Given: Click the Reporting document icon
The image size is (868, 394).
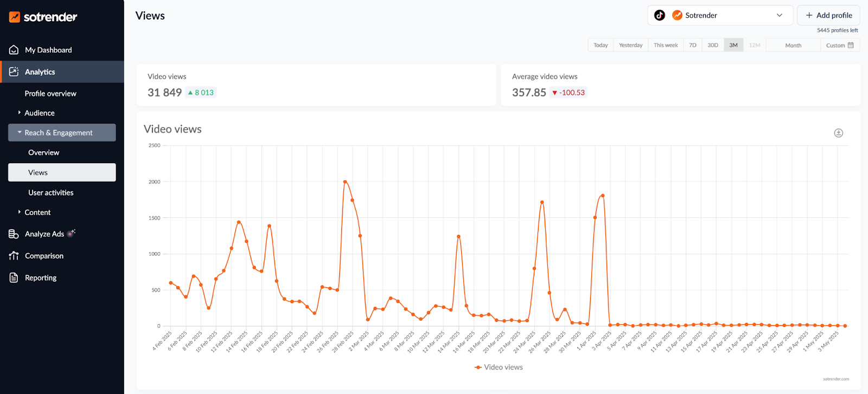Looking at the screenshot, I should pyautogui.click(x=14, y=277).
